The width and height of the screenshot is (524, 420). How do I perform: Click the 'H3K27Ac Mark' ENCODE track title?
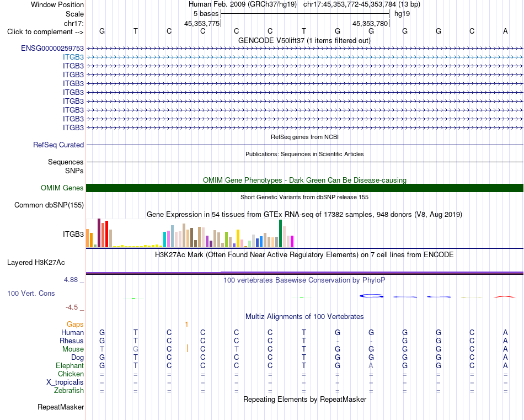304,255
